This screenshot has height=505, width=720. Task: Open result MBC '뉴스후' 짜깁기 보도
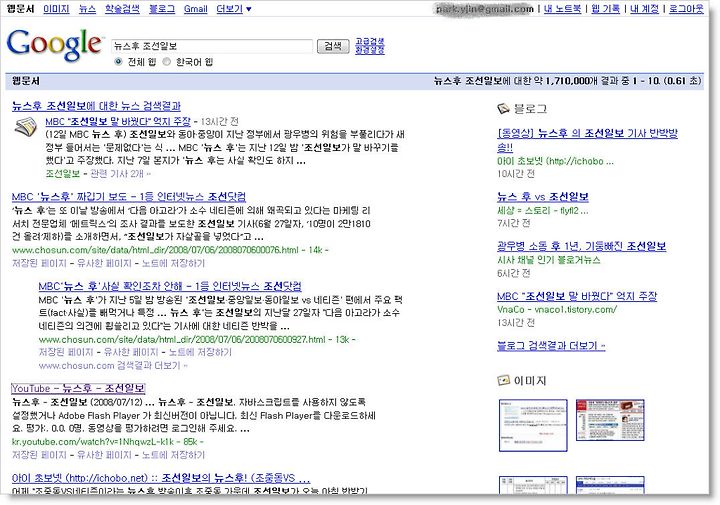(x=129, y=197)
